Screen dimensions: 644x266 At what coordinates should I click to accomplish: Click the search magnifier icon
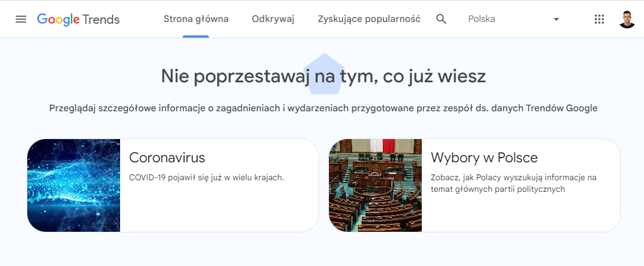click(441, 19)
